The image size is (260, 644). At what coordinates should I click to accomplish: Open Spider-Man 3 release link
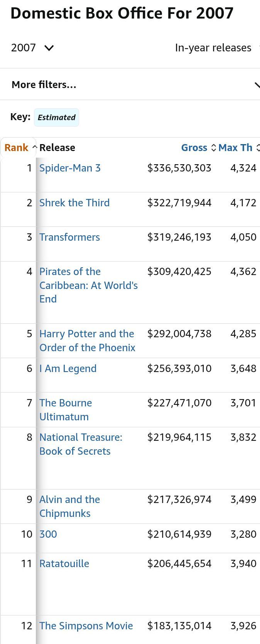[70, 168]
